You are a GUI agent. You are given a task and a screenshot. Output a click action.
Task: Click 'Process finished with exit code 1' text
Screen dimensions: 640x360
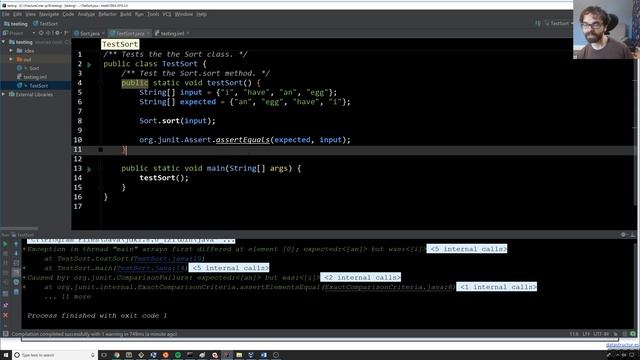tap(97, 316)
